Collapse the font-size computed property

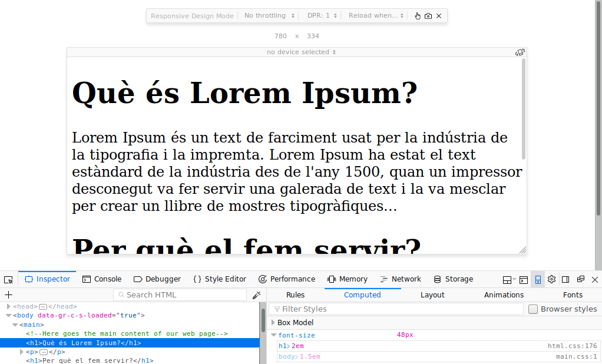tap(273, 335)
